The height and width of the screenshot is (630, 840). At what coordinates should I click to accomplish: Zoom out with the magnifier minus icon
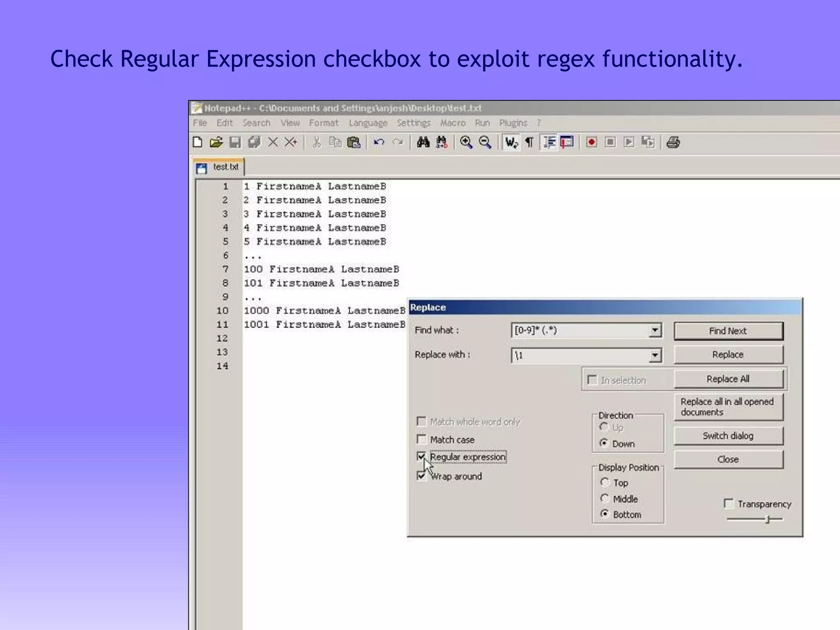pos(485,142)
